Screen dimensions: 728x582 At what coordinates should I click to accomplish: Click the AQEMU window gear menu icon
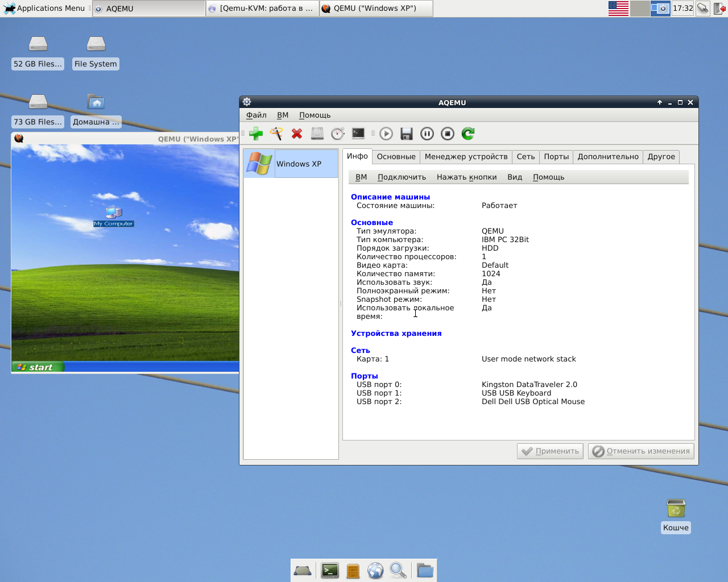pos(247,102)
